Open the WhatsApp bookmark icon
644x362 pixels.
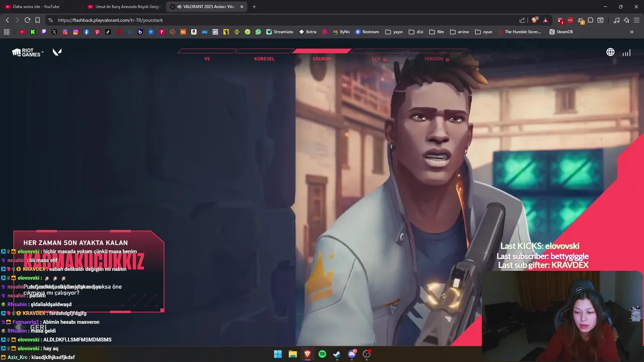(258, 32)
